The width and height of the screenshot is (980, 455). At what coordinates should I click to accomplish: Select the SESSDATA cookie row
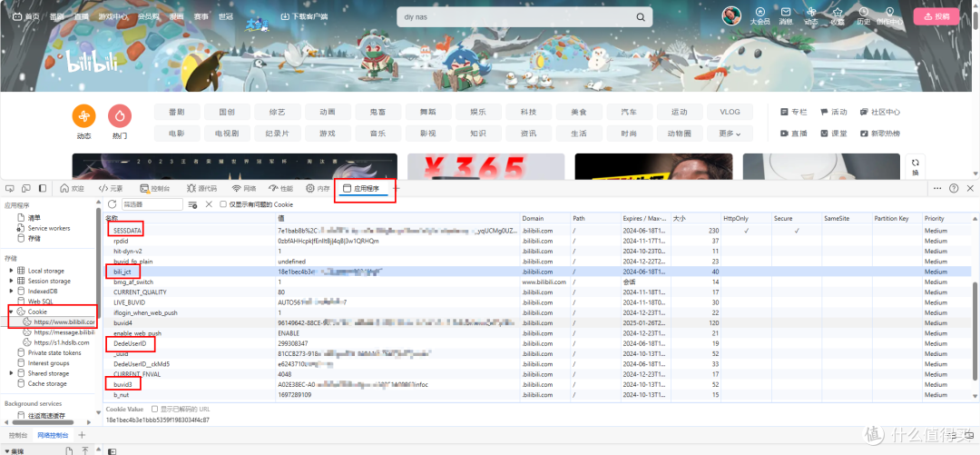(x=537, y=231)
